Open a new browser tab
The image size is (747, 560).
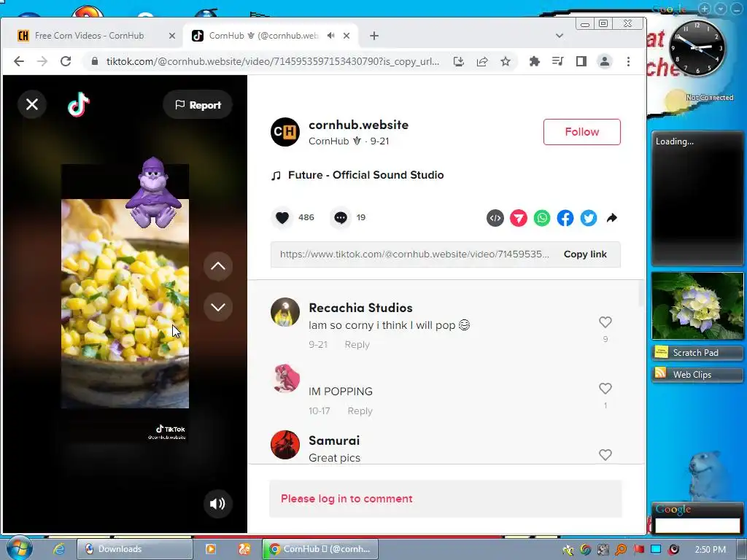[374, 36]
